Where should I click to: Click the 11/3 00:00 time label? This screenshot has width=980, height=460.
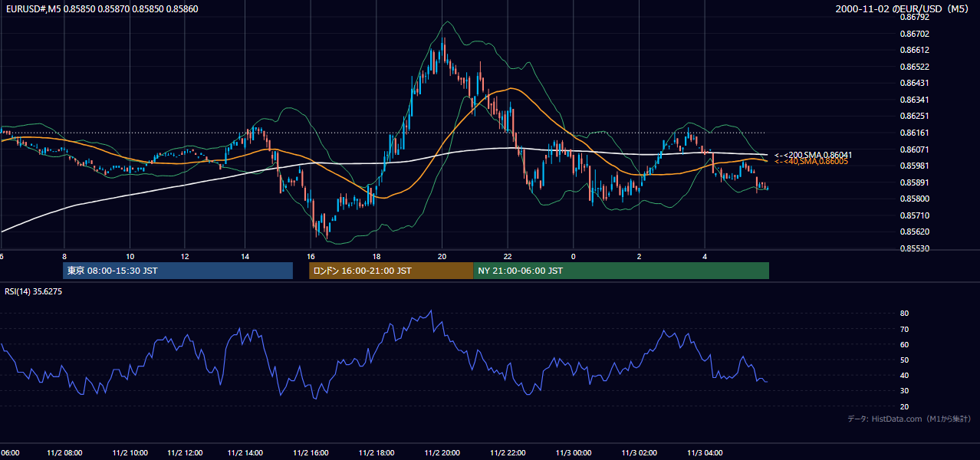574,453
